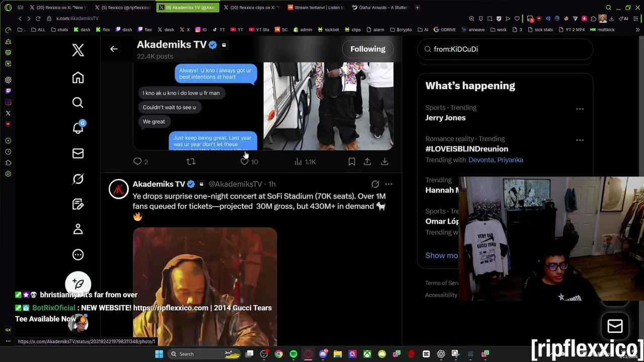The image size is (644, 362).
Task: Go back using the profile back arrow
Action: point(114,49)
